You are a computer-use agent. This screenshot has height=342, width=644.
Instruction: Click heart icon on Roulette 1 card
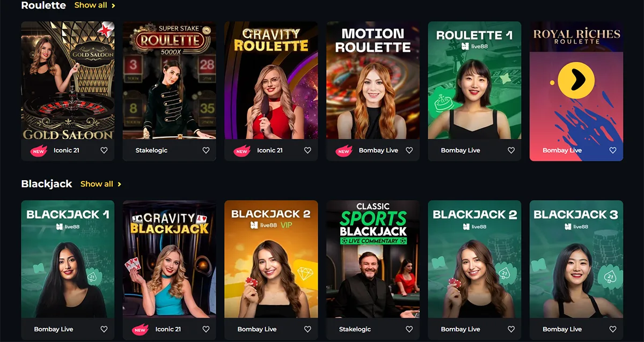coord(511,151)
